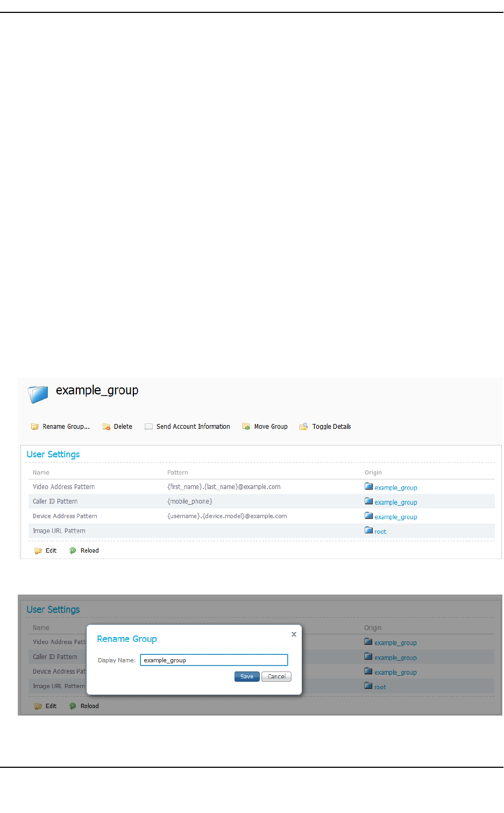The image size is (504, 813).
Task: Click the Pattern column header
Action: (x=178, y=472)
